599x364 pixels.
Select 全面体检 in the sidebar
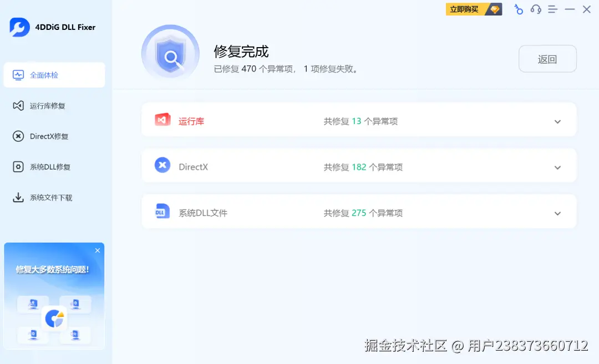click(x=54, y=75)
